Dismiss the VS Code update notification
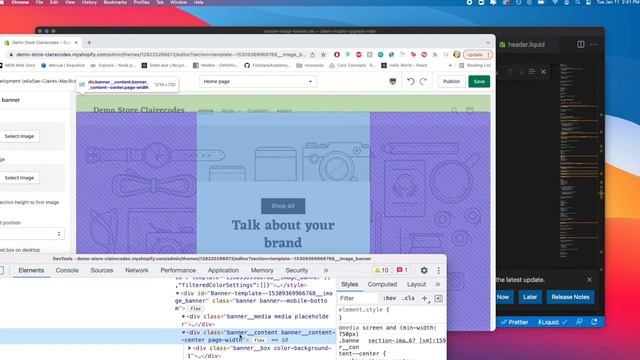This screenshot has width=640, height=360. [589, 280]
